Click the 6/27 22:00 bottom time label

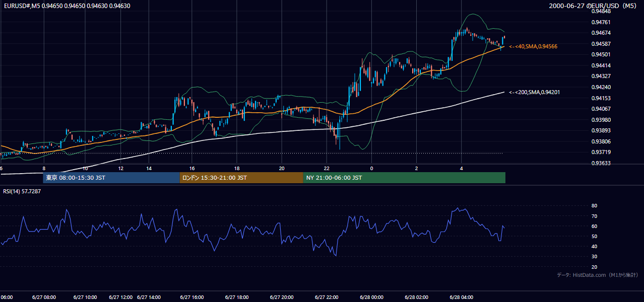pos(326,297)
